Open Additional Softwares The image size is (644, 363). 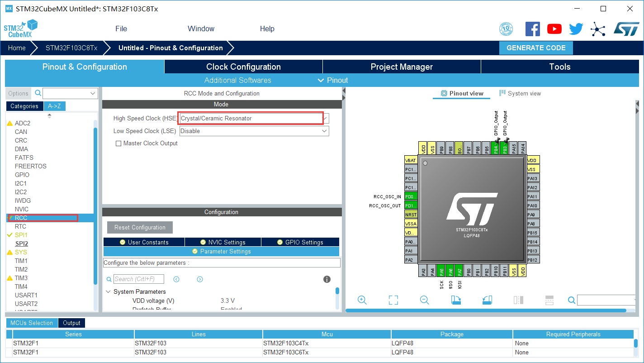pos(238,80)
